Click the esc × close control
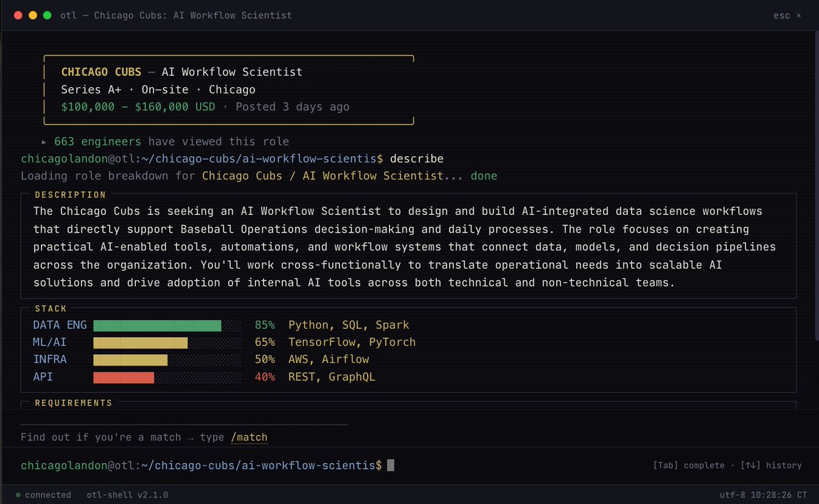This screenshot has width=819, height=504. tap(787, 15)
